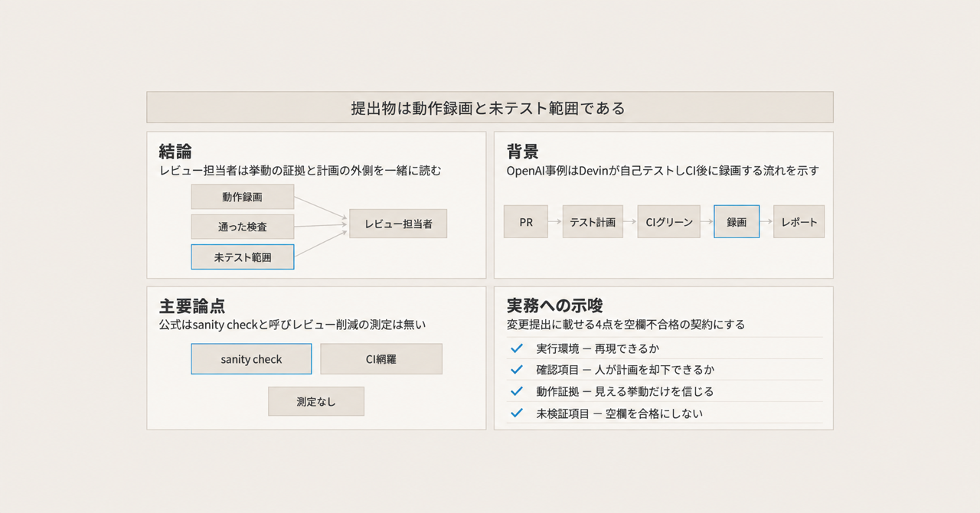
Task: Click the PR step box
Action: 526,221
